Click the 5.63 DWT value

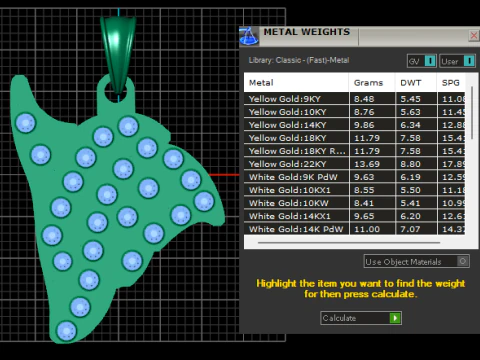click(410, 112)
